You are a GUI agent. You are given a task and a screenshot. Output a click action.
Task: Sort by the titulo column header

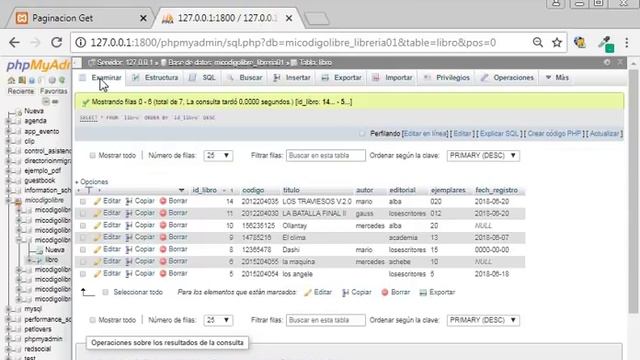point(291,190)
